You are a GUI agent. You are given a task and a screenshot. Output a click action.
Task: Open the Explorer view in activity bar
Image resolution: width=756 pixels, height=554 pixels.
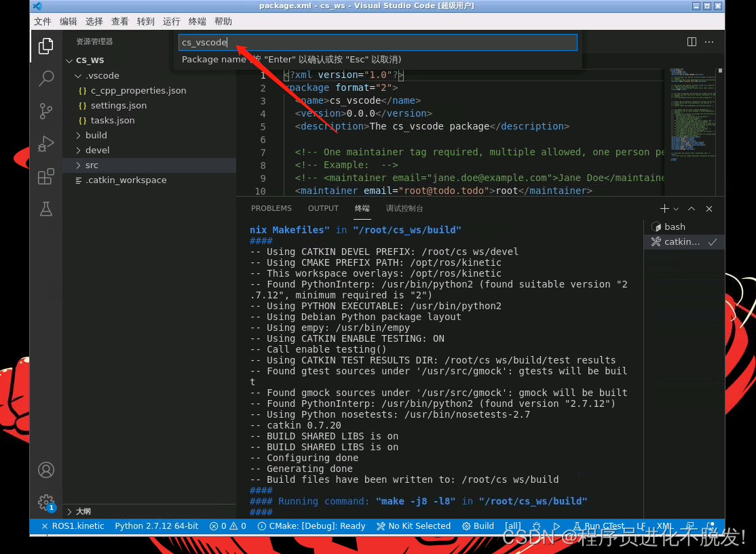click(x=45, y=46)
